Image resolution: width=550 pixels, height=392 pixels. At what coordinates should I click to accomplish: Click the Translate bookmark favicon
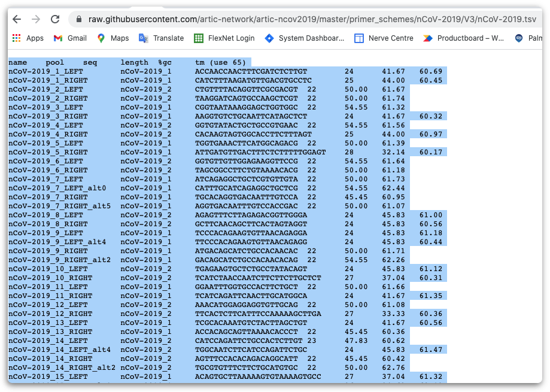[142, 38]
